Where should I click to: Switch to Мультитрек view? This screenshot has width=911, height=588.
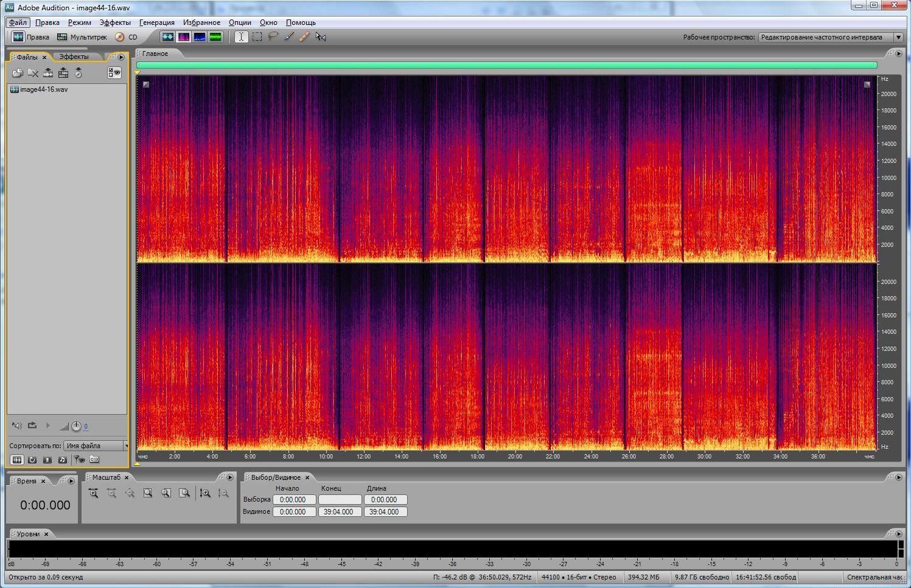[82, 37]
